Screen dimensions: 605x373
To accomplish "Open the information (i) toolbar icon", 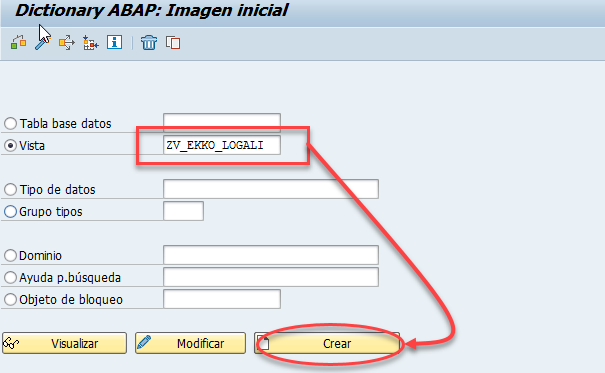I will click(115, 42).
